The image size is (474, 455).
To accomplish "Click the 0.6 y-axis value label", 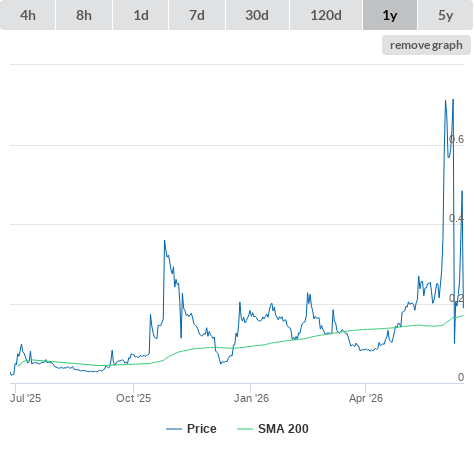I will click(456, 139).
